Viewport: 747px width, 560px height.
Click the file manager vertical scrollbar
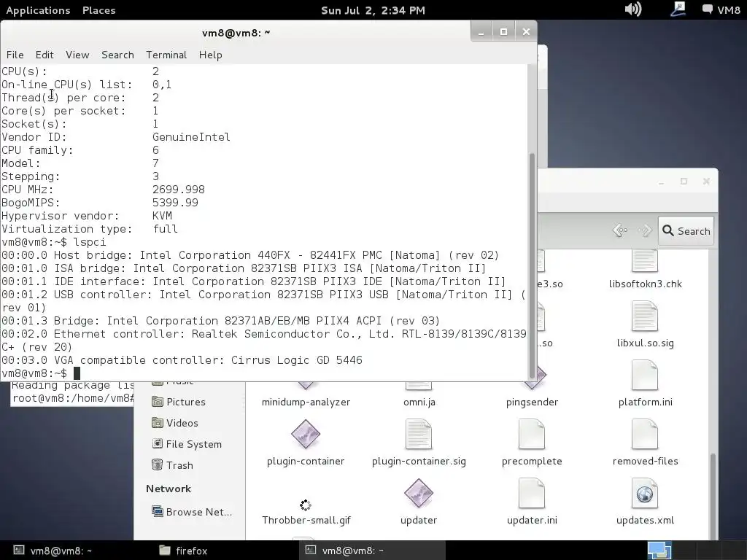click(713, 495)
